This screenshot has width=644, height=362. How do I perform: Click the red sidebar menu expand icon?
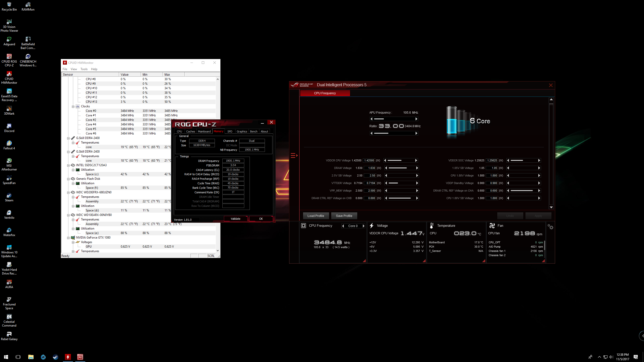294,156
